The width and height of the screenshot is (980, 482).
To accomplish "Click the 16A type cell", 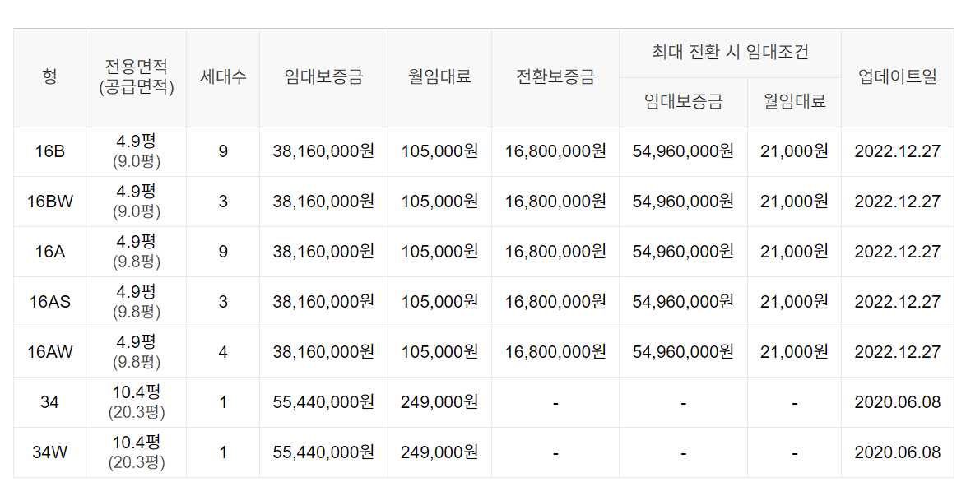I will coord(50,252).
